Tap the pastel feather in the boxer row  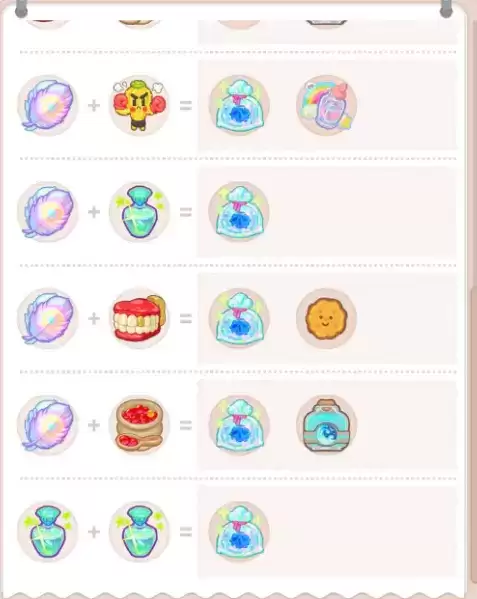(48, 105)
